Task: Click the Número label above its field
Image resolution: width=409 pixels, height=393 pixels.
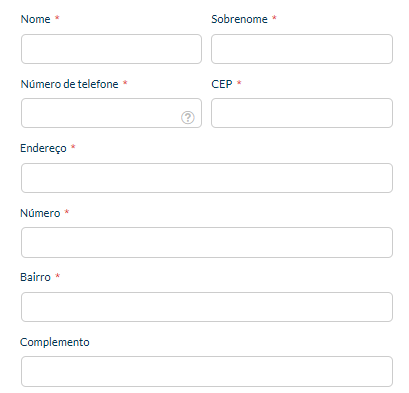Action: point(40,213)
